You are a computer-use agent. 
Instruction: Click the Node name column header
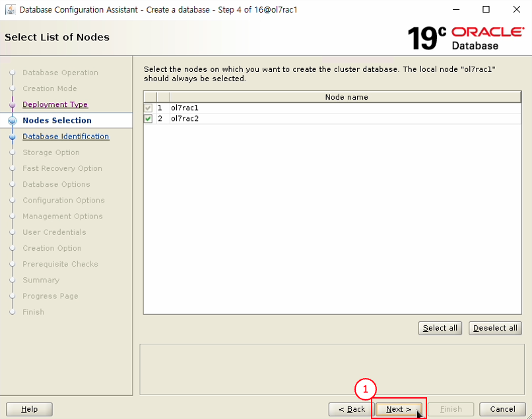(346, 97)
